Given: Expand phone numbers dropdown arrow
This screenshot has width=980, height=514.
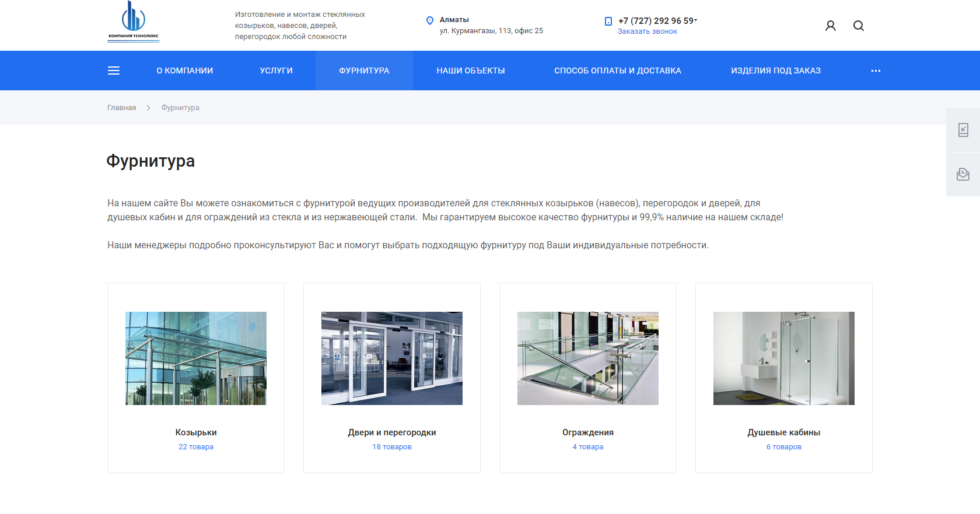Looking at the screenshot, I should (696, 20).
